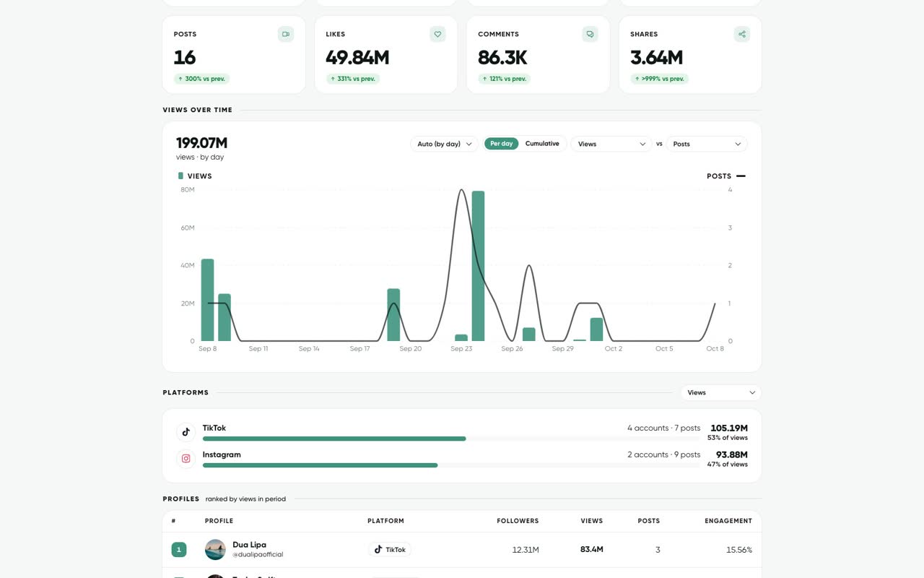Click the VIEWS legend green swatch
This screenshot has width=924, height=578.
pos(180,176)
